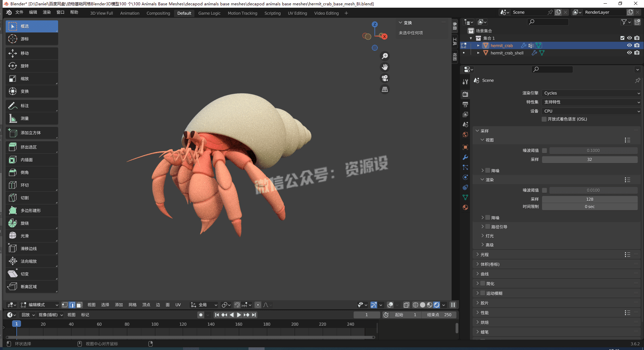This screenshot has width=644, height=350.
Task: Add a new workspace with plus button
Action: point(346,13)
